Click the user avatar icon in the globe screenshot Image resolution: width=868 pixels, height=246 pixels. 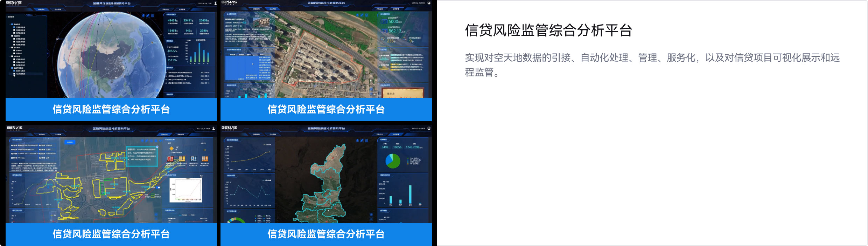point(215,3)
